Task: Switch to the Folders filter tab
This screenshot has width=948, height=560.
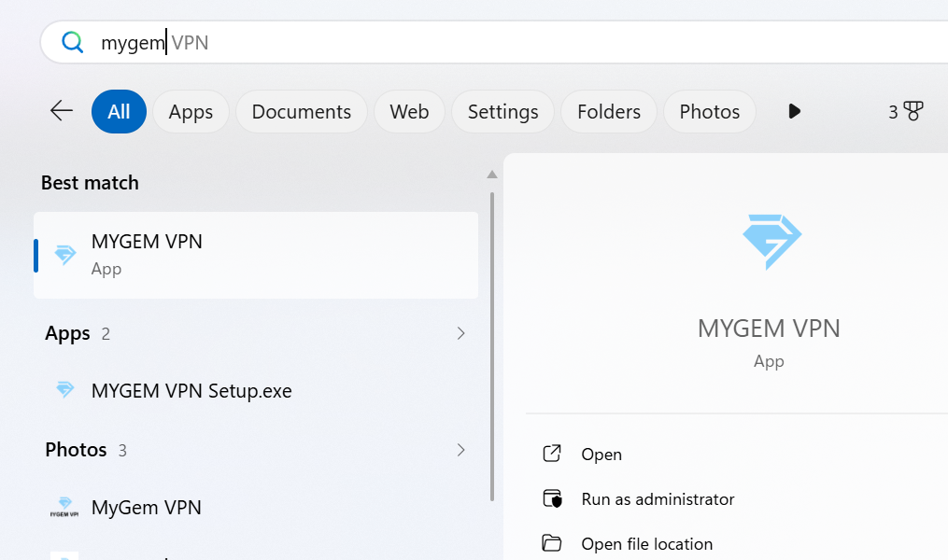Action: point(609,112)
